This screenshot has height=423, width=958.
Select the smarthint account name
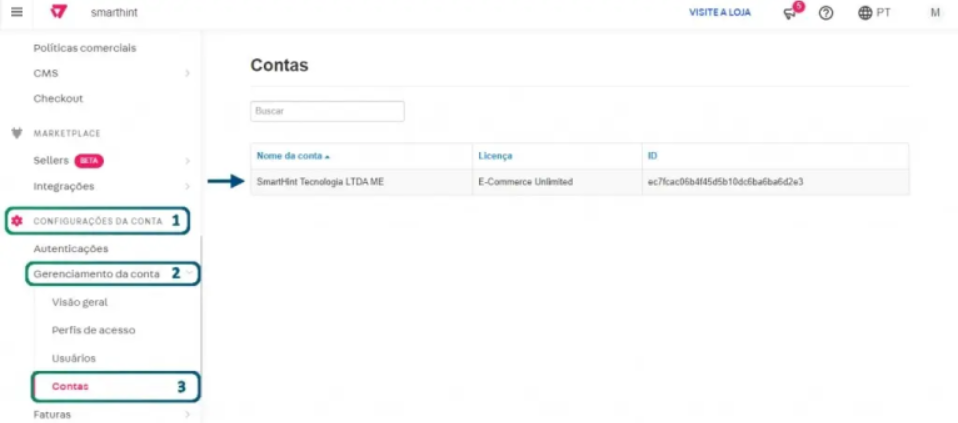coord(114,12)
